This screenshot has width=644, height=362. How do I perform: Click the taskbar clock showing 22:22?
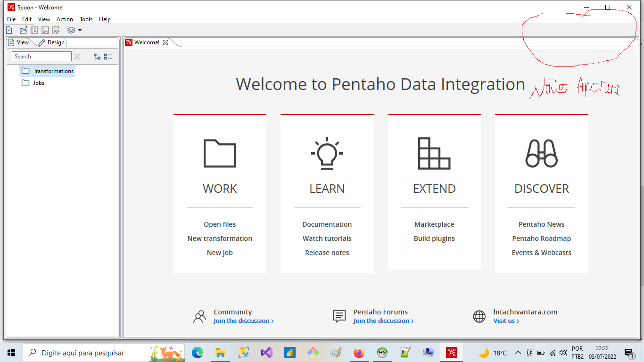603,353
